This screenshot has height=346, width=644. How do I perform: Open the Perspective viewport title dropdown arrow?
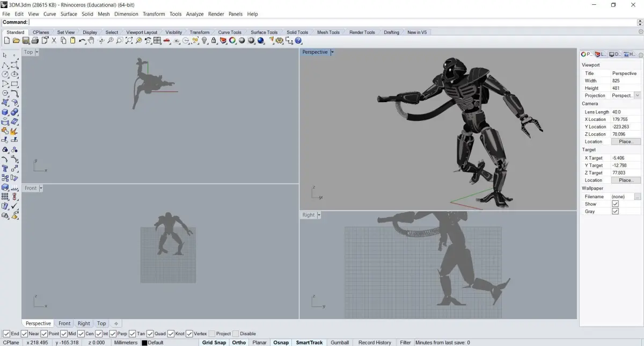pos(332,52)
